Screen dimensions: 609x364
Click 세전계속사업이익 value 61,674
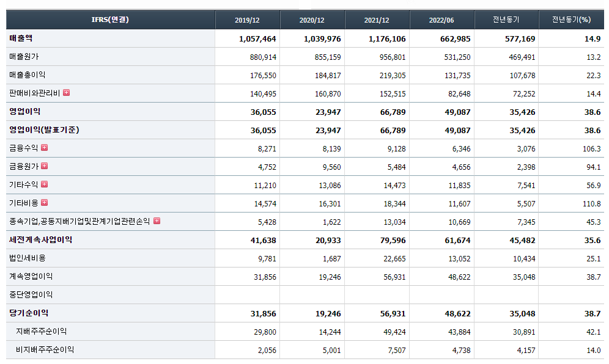point(457,241)
